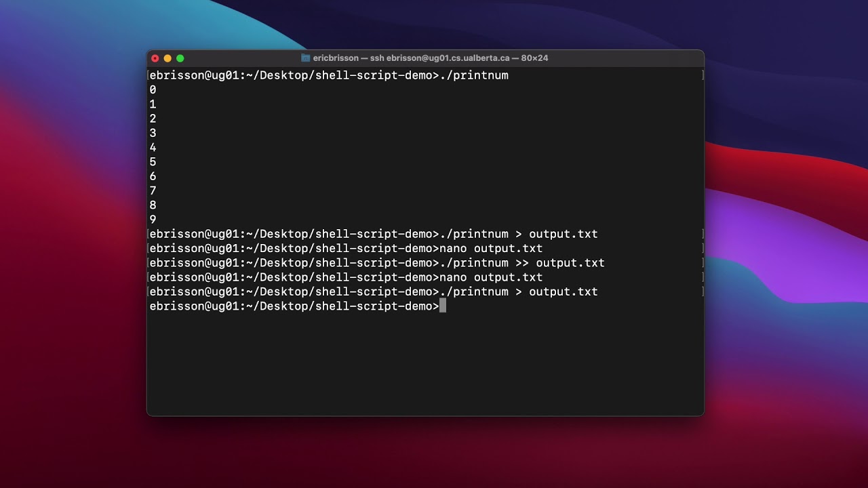Click the output line "1"

tap(153, 104)
